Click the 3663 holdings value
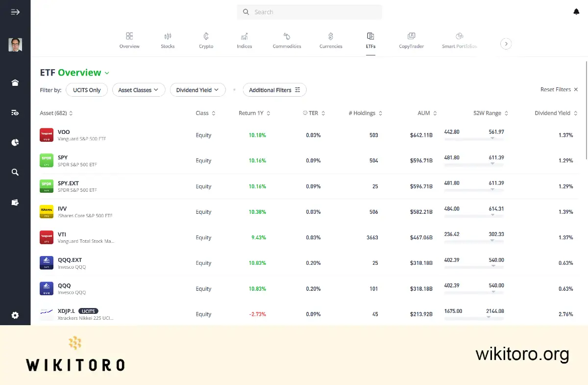The width and height of the screenshot is (588, 385). (x=372, y=237)
